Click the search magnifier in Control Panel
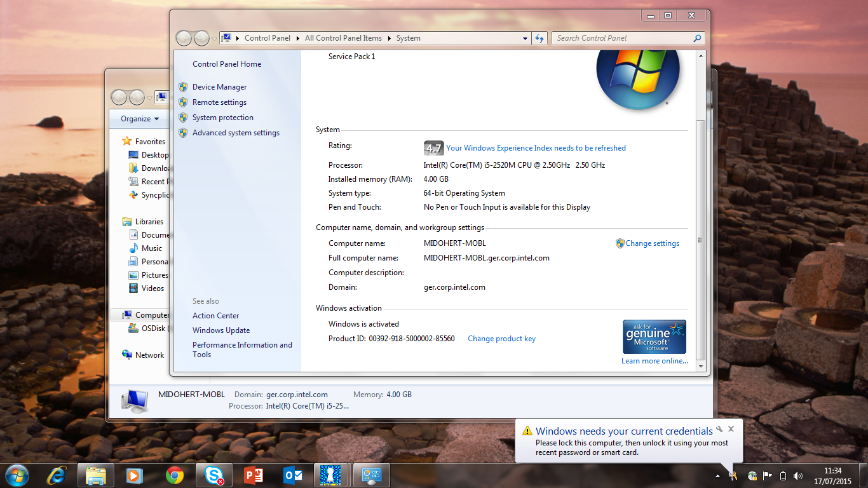 (698, 38)
